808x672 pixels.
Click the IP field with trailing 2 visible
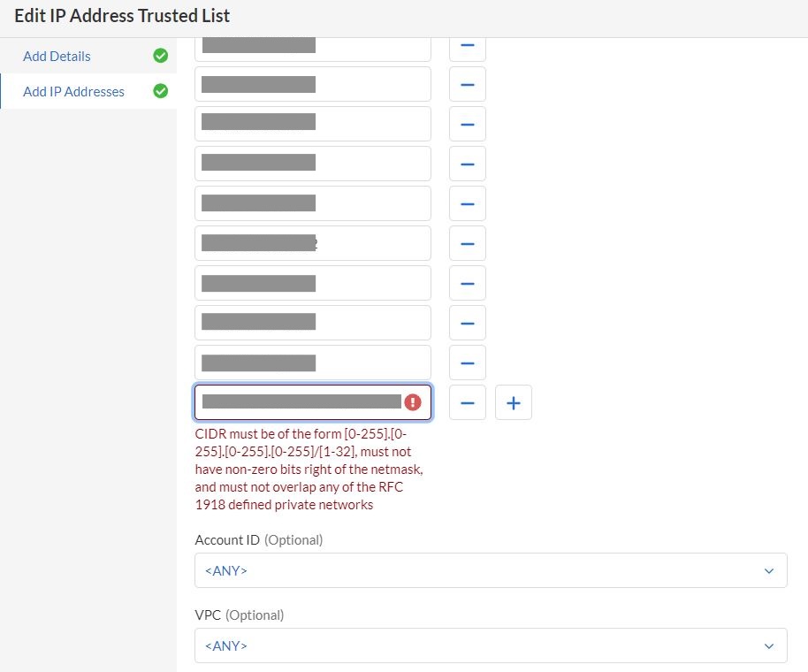click(x=313, y=243)
